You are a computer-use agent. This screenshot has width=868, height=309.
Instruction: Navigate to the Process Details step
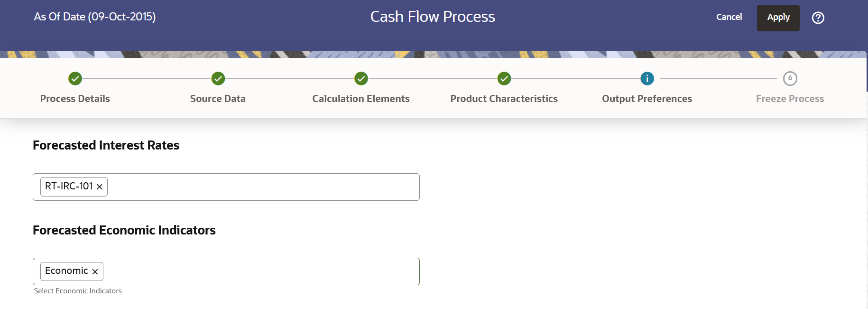click(x=75, y=99)
